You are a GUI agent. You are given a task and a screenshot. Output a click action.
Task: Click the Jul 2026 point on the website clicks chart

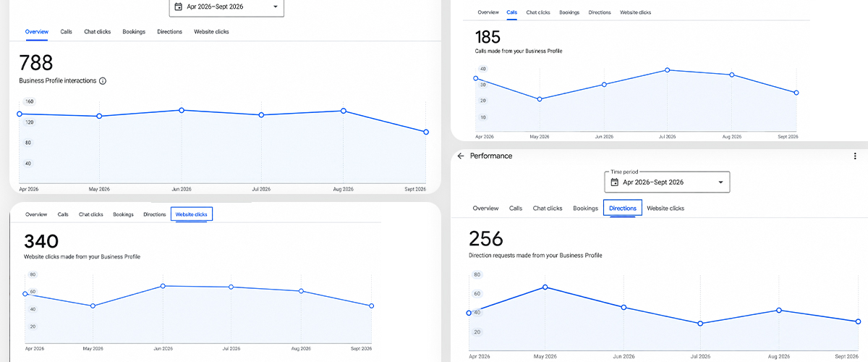click(x=231, y=287)
